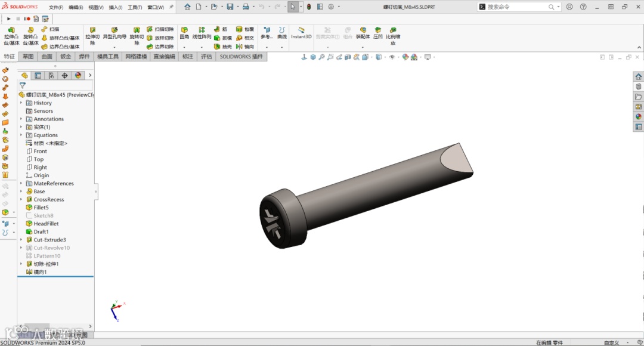Select the Boundary Boss/Base (边界凸台/基体) tool
The height and width of the screenshot is (346, 644).
(60, 47)
